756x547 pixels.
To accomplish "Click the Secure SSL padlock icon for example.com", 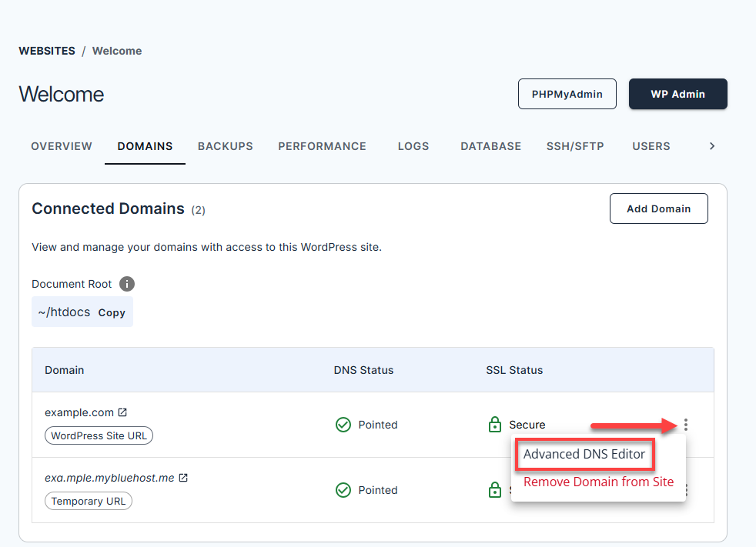I will 495,424.
